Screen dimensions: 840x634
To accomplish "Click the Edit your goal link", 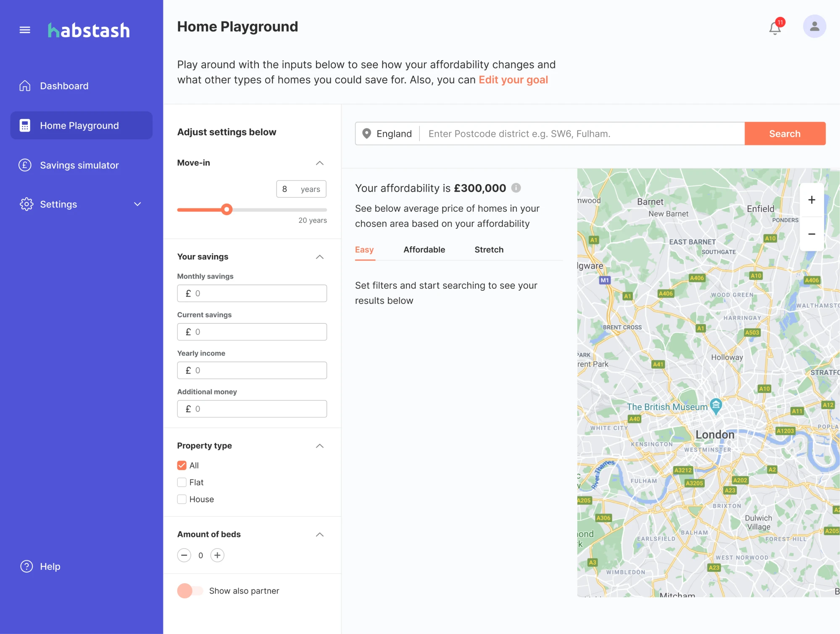I will click(x=513, y=79).
